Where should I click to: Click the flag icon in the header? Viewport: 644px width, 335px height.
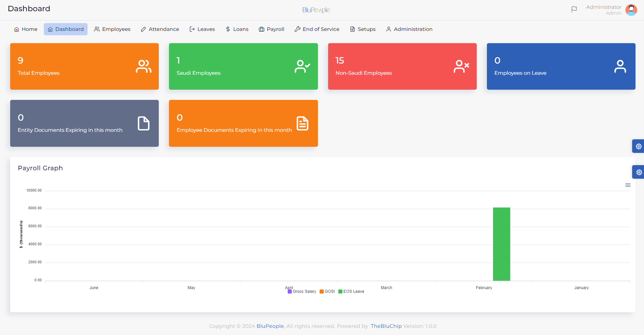tap(574, 9)
